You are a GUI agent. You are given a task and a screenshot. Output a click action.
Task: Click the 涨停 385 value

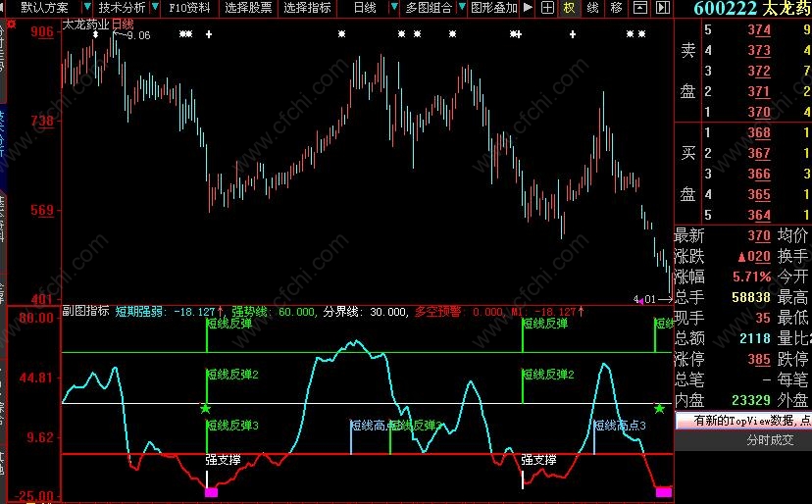click(x=759, y=359)
